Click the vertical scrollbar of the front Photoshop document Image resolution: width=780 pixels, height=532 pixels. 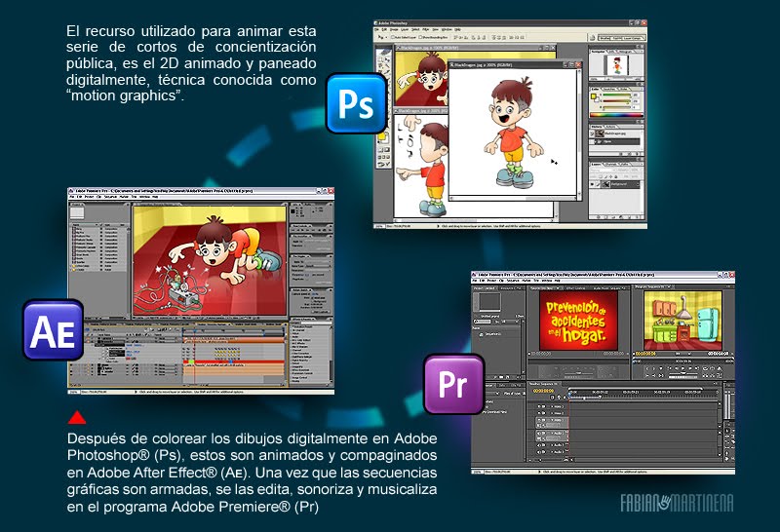point(579,133)
